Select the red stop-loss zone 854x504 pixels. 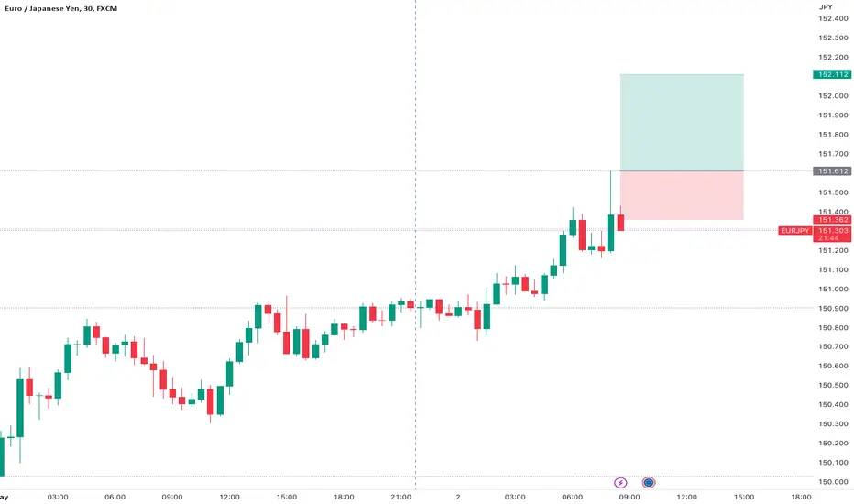(682, 195)
